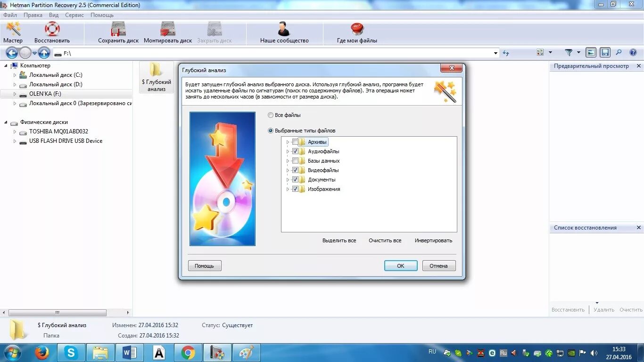Image resolution: width=644 pixels, height=362 pixels.
Task: Uncheck the Изображения checkbox
Action: click(295, 189)
